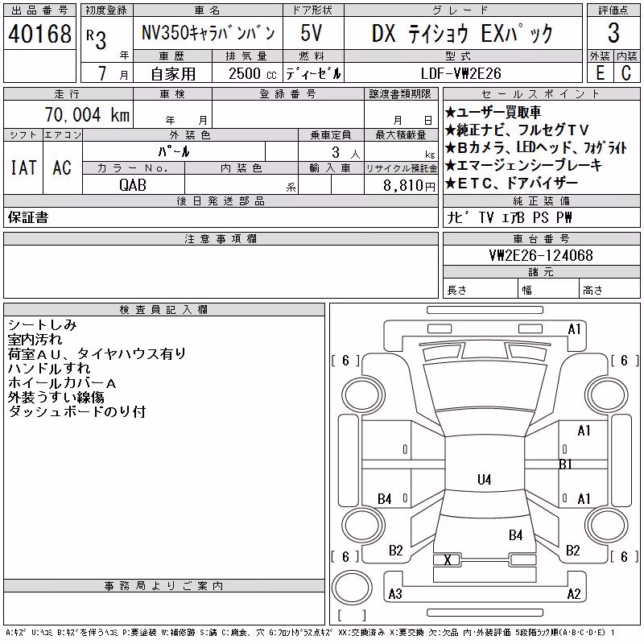Click damage mark B1 on diagram
644x644 pixels.
pyautogui.click(x=566, y=464)
